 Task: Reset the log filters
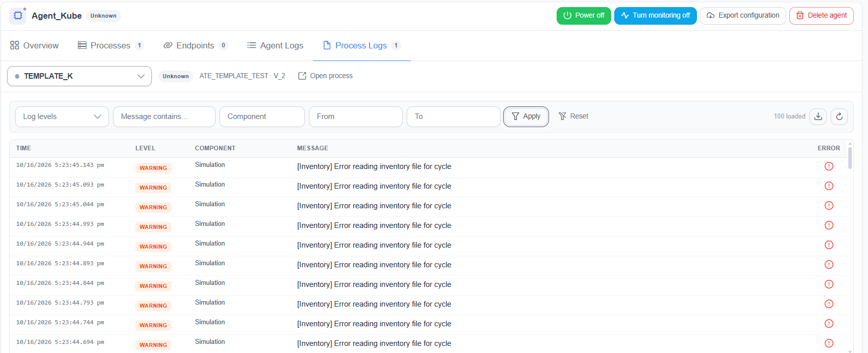click(573, 116)
